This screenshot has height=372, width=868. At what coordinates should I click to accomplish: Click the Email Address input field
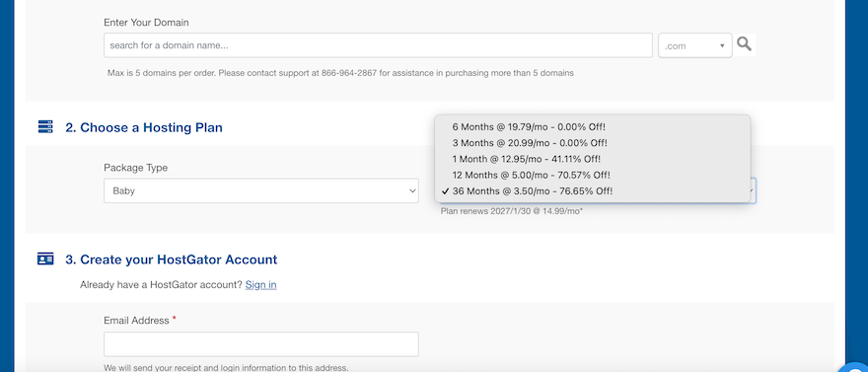[x=261, y=344]
